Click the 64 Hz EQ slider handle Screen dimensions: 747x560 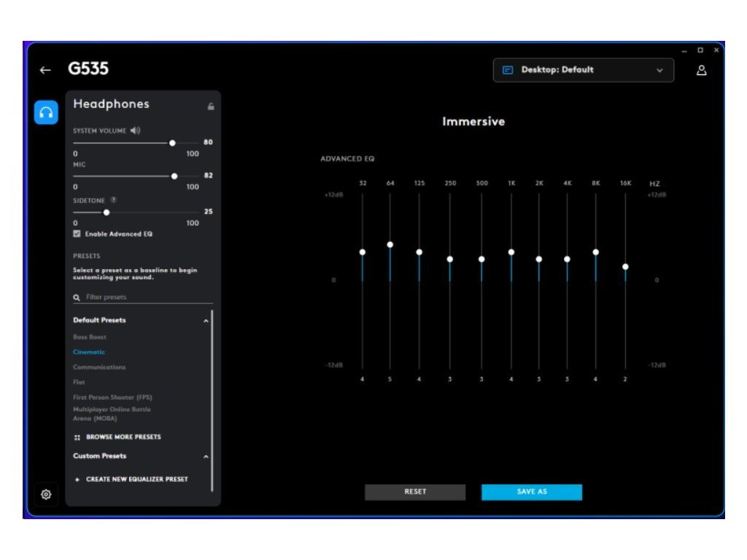click(390, 245)
